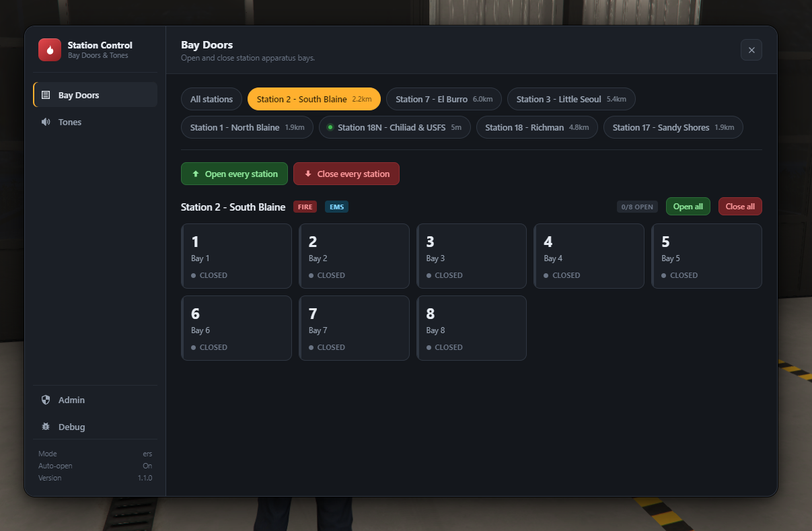Click the red flame Station Control logo

(x=50, y=50)
